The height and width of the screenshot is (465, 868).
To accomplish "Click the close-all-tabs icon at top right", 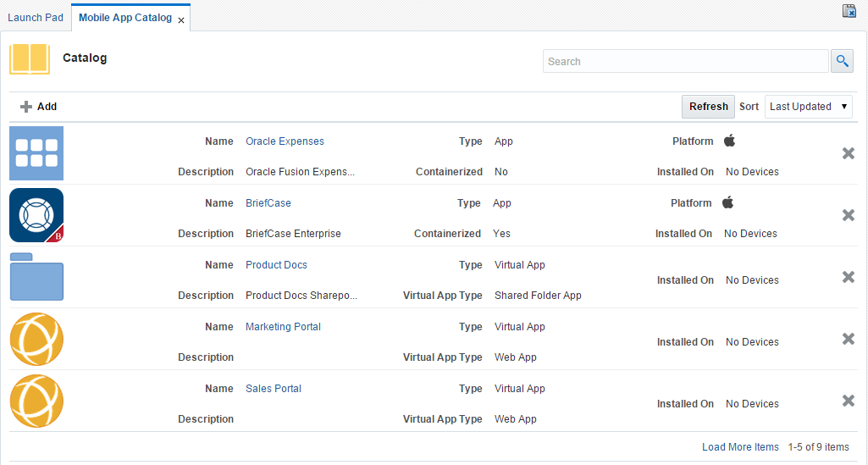I will (x=849, y=10).
